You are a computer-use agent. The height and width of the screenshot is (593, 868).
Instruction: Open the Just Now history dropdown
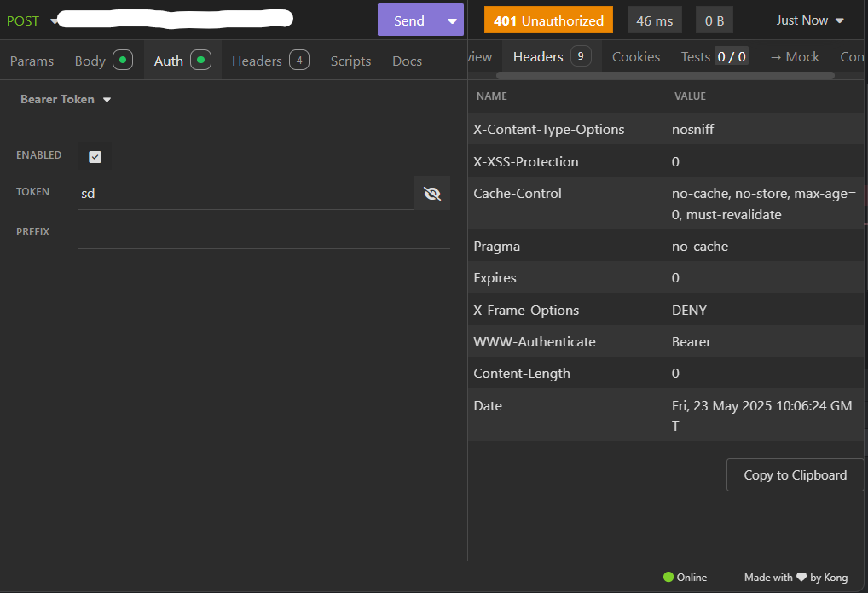810,20
